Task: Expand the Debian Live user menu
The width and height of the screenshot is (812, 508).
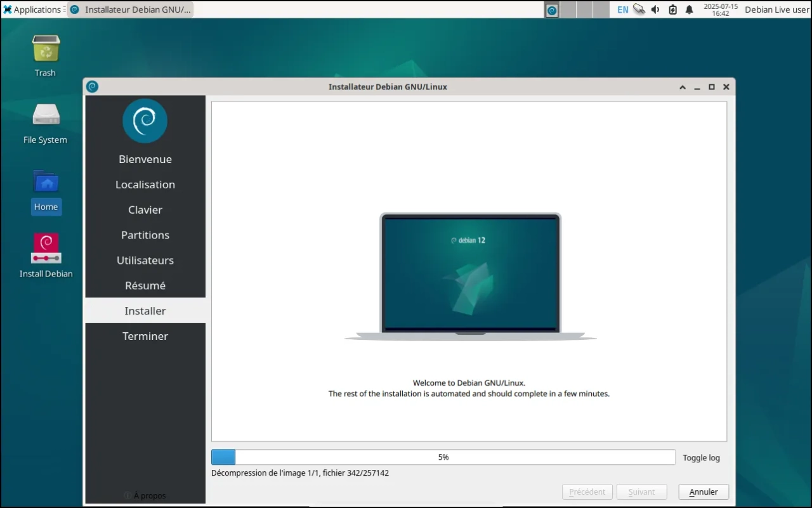Action: [776, 10]
